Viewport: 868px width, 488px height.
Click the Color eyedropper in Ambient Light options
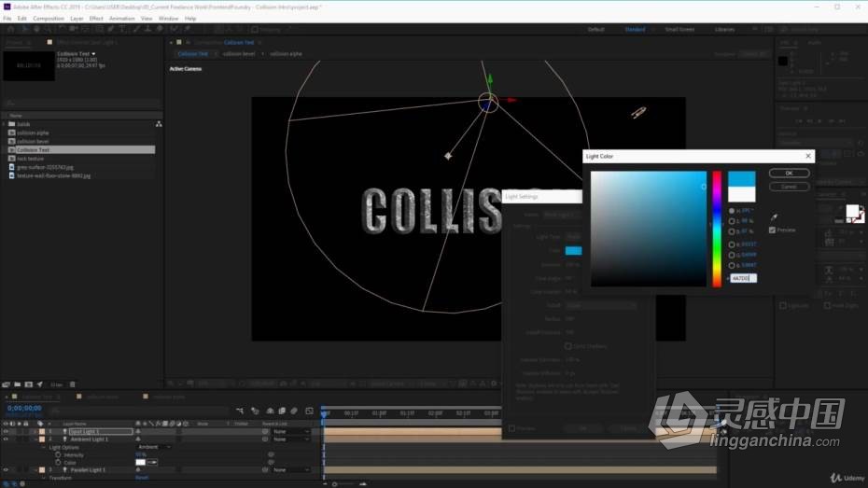[152, 463]
